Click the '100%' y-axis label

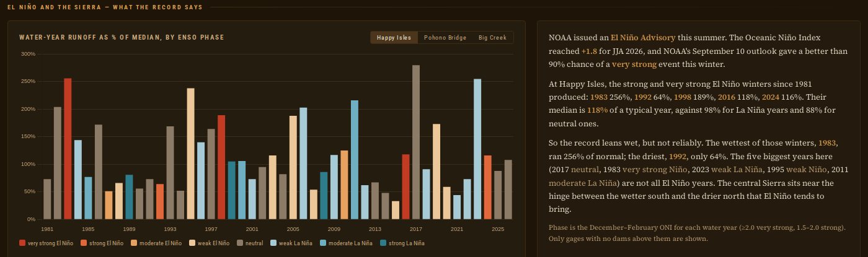29,165
